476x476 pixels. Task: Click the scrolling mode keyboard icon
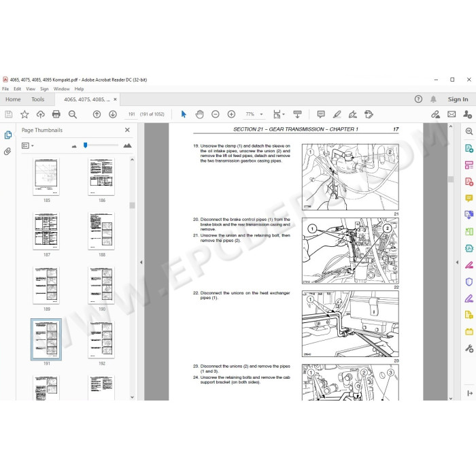tap(297, 114)
